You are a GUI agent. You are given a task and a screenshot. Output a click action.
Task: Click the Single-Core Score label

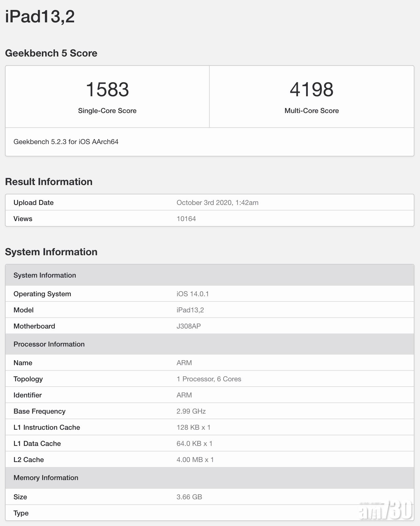click(107, 111)
